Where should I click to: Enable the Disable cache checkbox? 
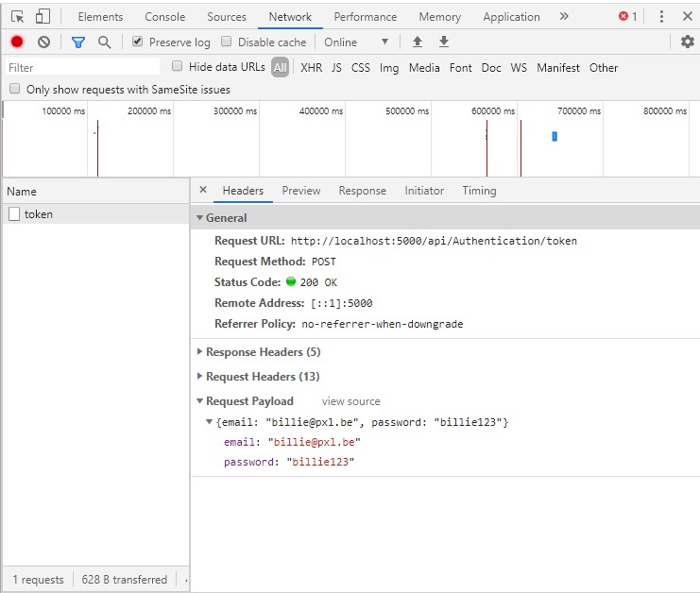click(227, 42)
